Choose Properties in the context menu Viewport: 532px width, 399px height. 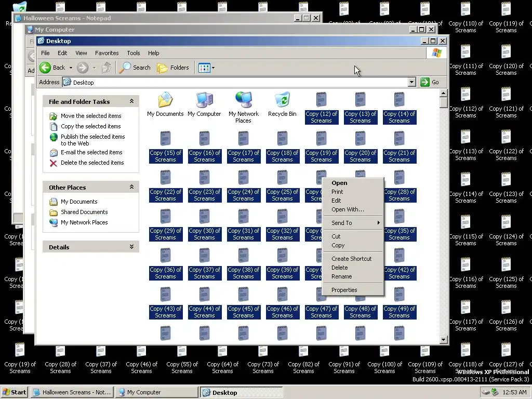pos(353,290)
